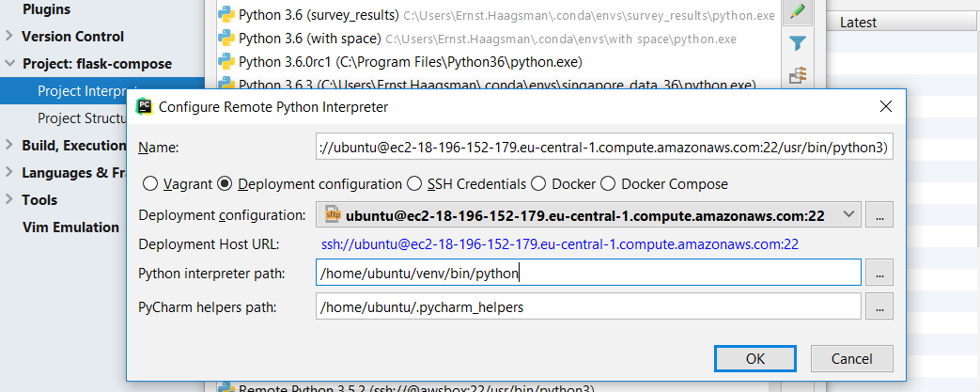Click the pencil edit icon beside interpreter list
The width and height of the screenshot is (980, 392).
tap(797, 12)
